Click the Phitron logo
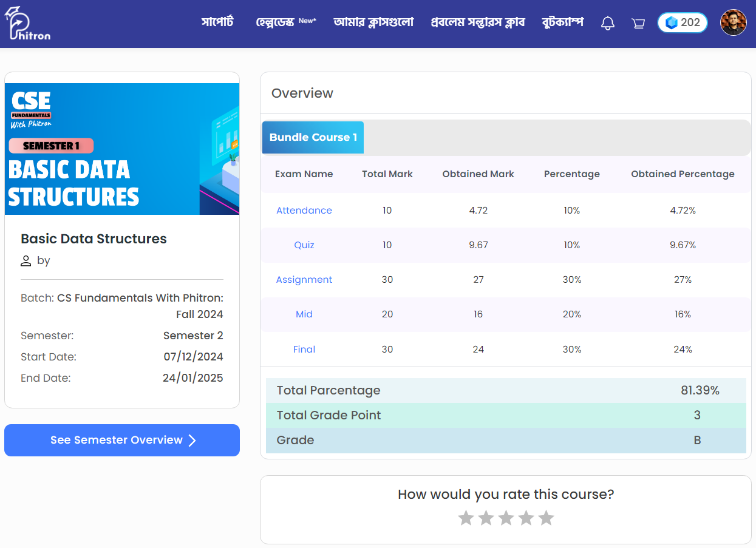The height and width of the screenshot is (548, 756). point(27,23)
